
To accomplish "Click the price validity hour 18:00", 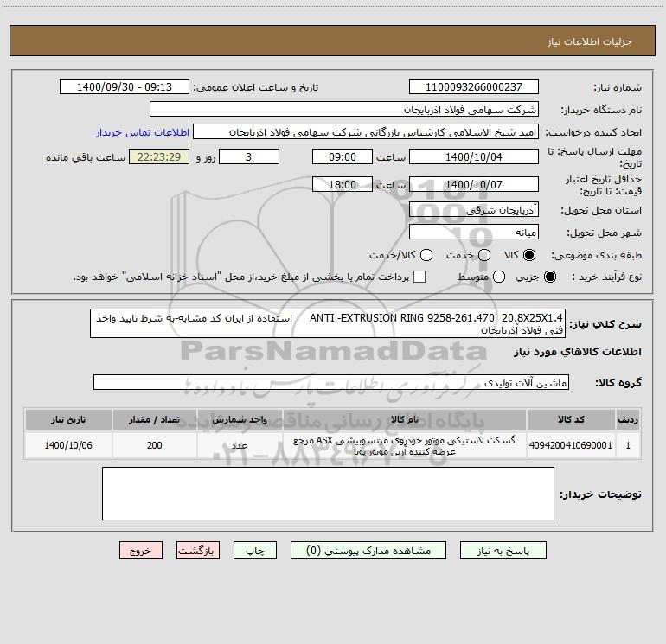I will 343,184.
